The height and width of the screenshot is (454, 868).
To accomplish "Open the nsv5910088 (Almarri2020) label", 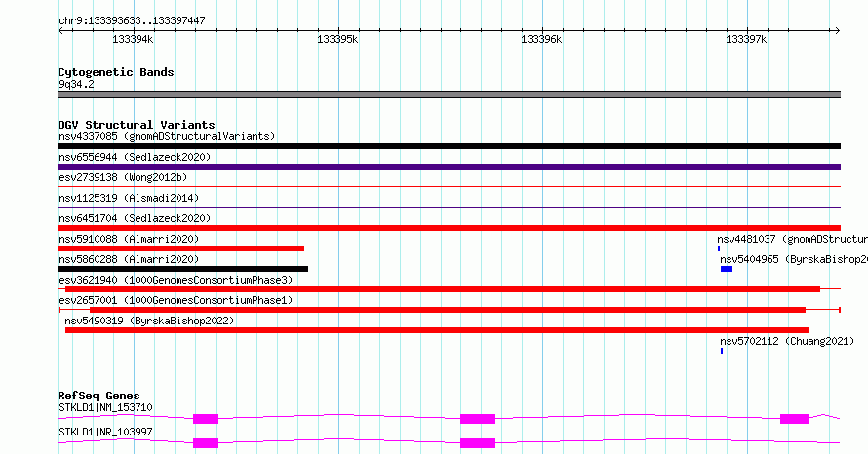I will (x=129, y=239).
